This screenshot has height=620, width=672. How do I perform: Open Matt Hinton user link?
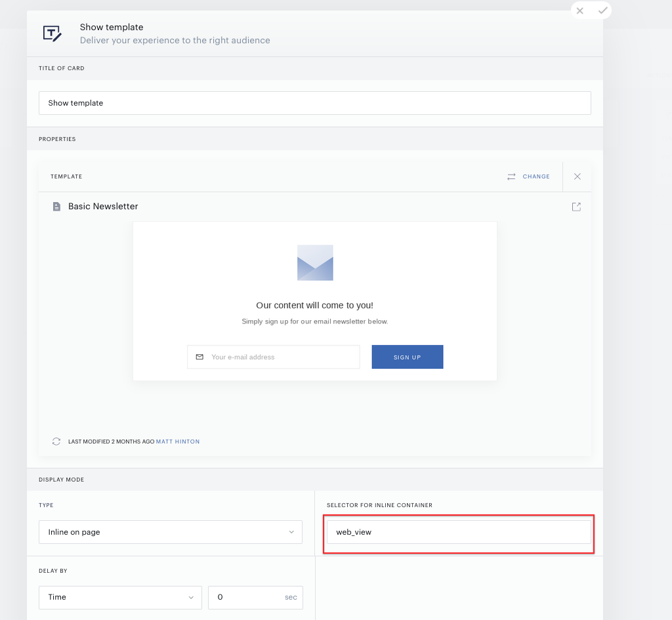[x=178, y=442]
